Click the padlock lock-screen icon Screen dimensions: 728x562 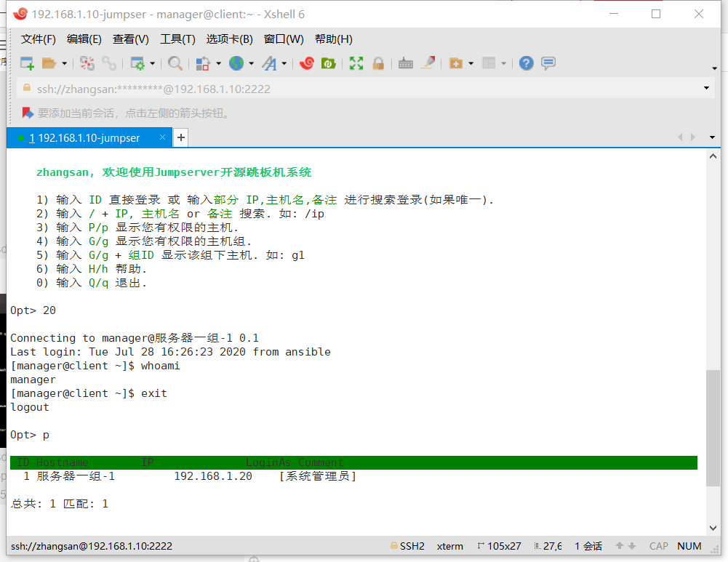click(378, 63)
